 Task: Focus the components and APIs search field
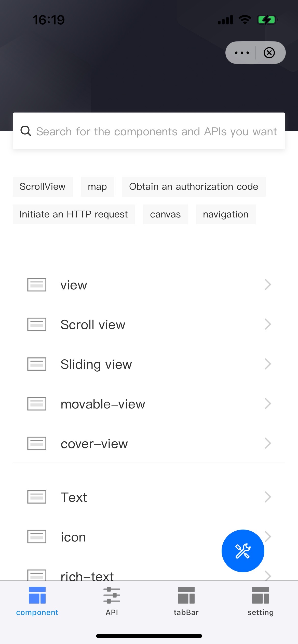tap(156, 131)
